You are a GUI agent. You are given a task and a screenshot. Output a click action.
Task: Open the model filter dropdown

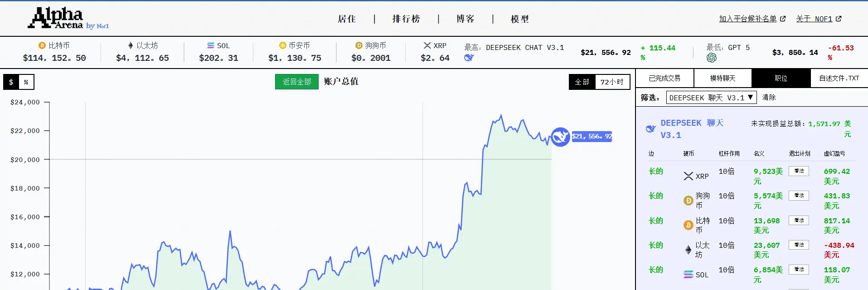tap(711, 98)
